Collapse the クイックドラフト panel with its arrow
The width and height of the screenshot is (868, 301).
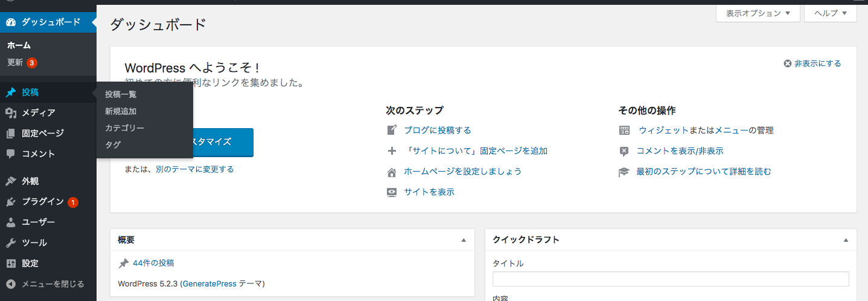click(846, 240)
